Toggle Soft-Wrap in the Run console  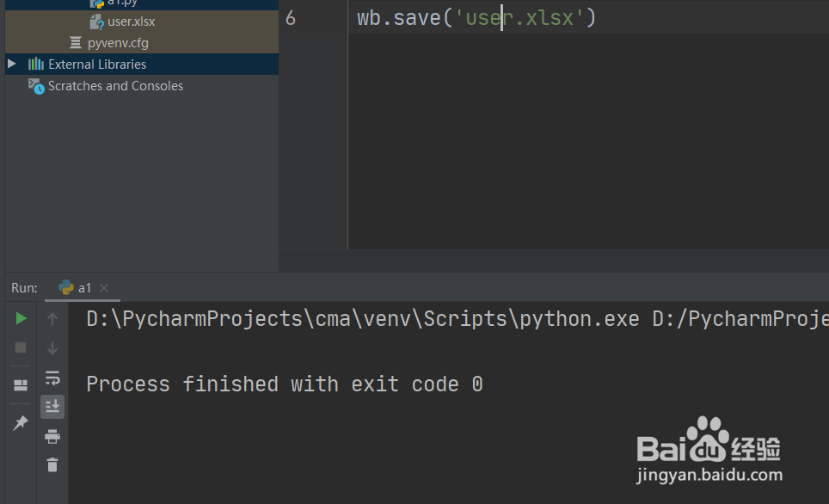(x=52, y=378)
